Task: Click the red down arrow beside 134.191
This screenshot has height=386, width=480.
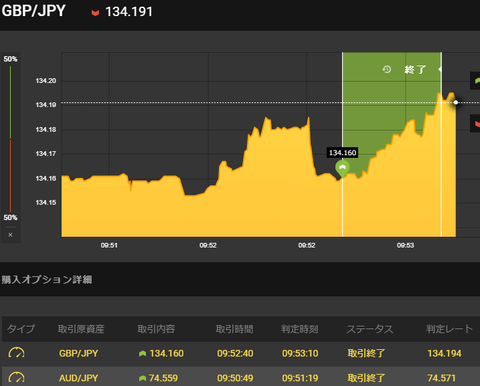Action: click(95, 13)
